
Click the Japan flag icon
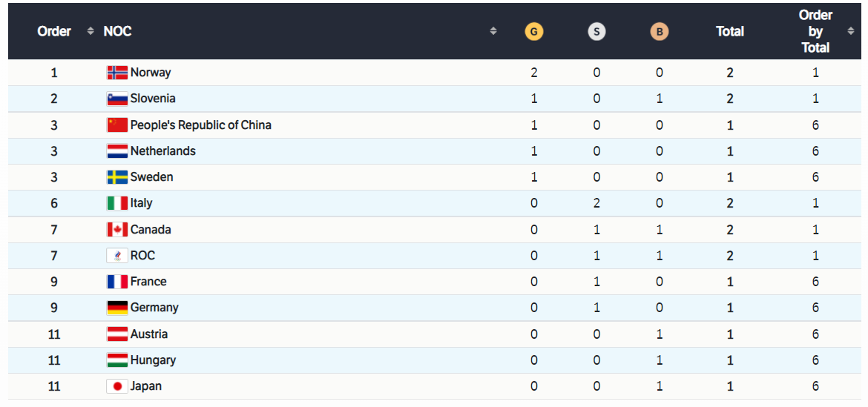[117, 386]
